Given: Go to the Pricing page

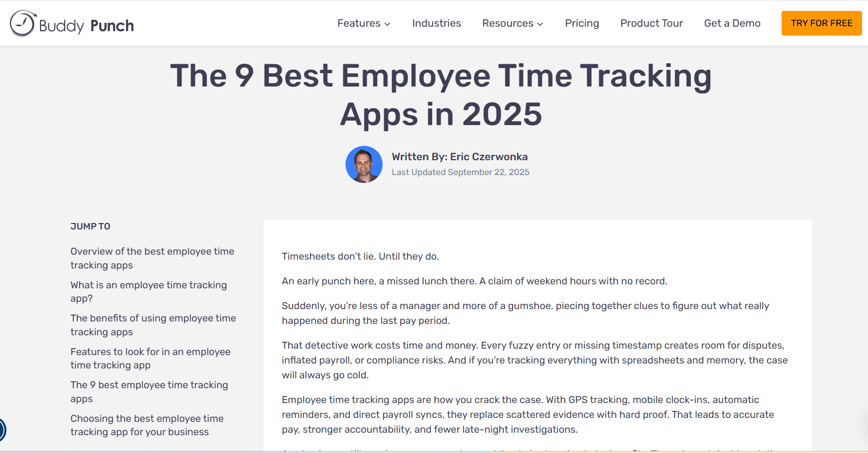Looking at the screenshot, I should coord(582,23).
